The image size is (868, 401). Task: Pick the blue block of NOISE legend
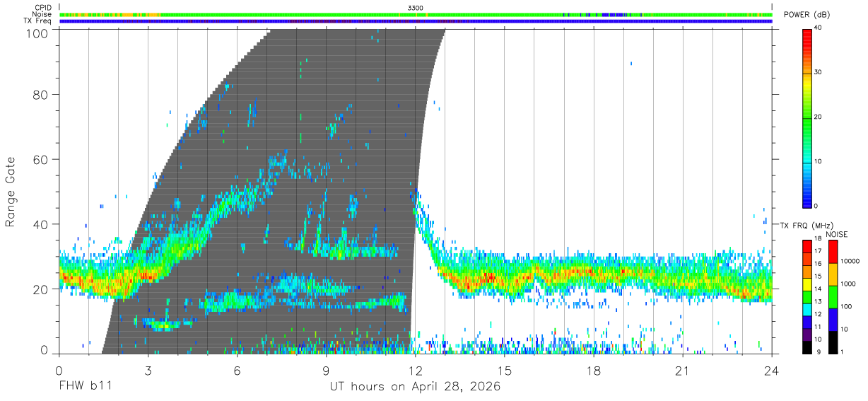[833, 320]
